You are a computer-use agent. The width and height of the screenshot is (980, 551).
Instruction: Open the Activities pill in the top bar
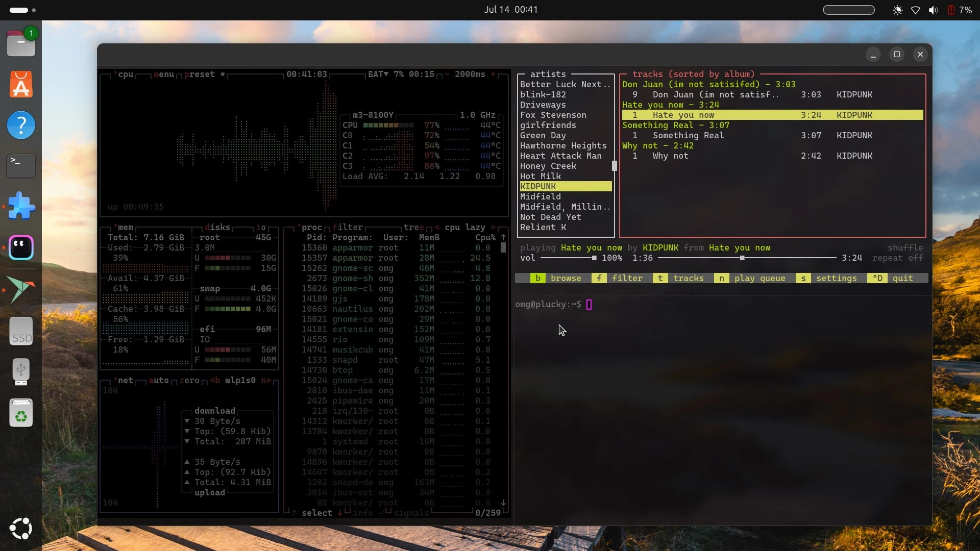point(22,10)
